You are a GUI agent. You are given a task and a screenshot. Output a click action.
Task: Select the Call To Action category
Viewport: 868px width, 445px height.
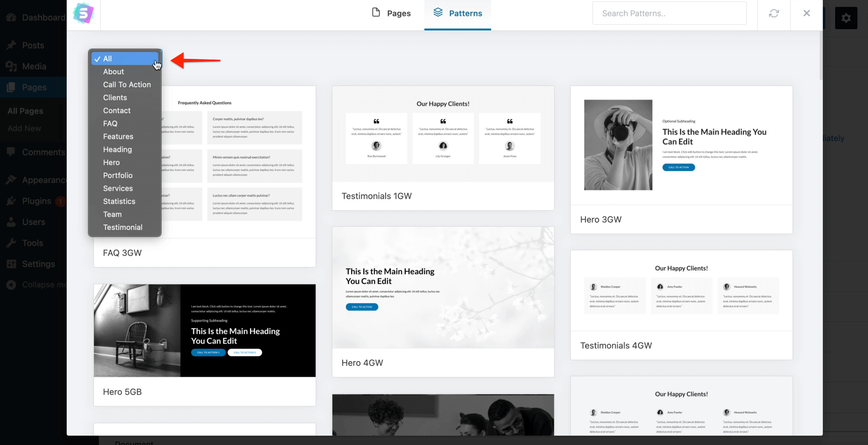tap(126, 84)
